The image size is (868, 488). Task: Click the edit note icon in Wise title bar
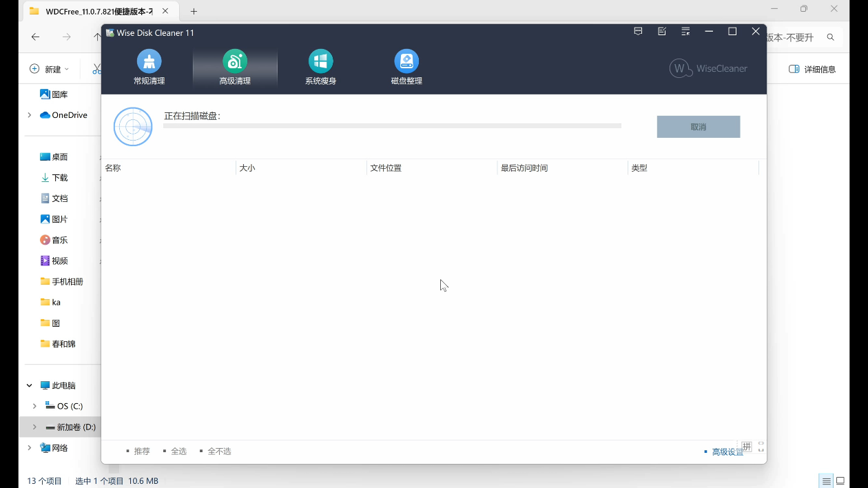(662, 32)
